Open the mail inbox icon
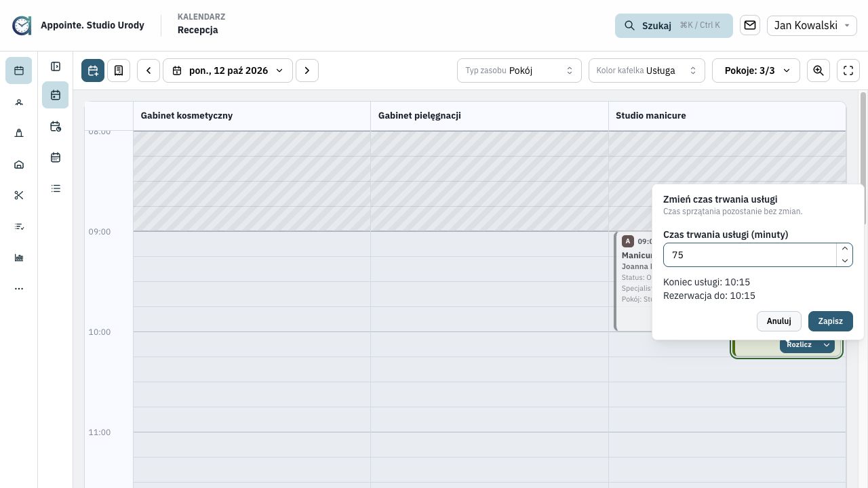This screenshot has height=488, width=868. [750, 25]
